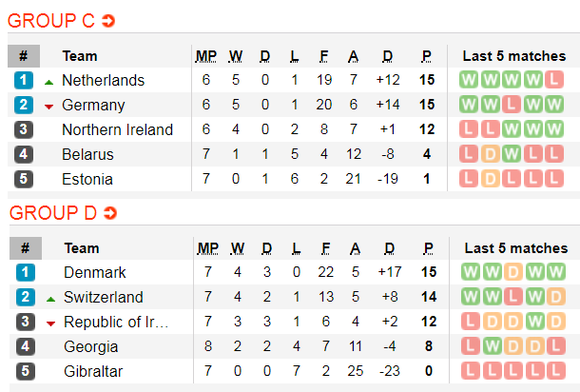Click Georgia's green W match badge
This screenshot has width=580, height=392.
492,347
